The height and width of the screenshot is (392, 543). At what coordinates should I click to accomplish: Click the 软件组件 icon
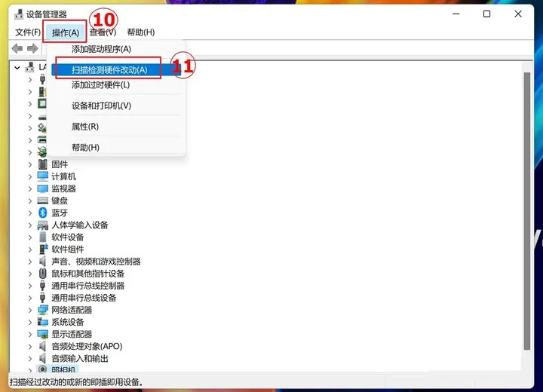click(43, 249)
